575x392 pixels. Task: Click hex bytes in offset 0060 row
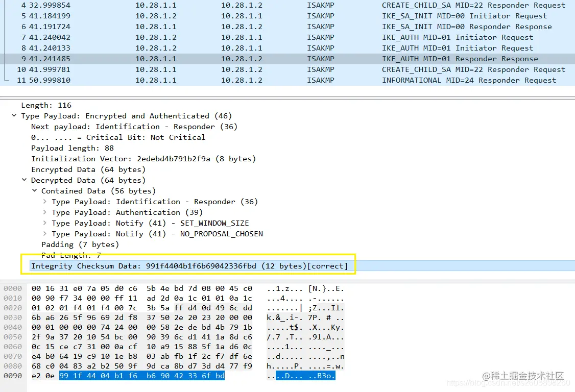[x=141, y=347]
